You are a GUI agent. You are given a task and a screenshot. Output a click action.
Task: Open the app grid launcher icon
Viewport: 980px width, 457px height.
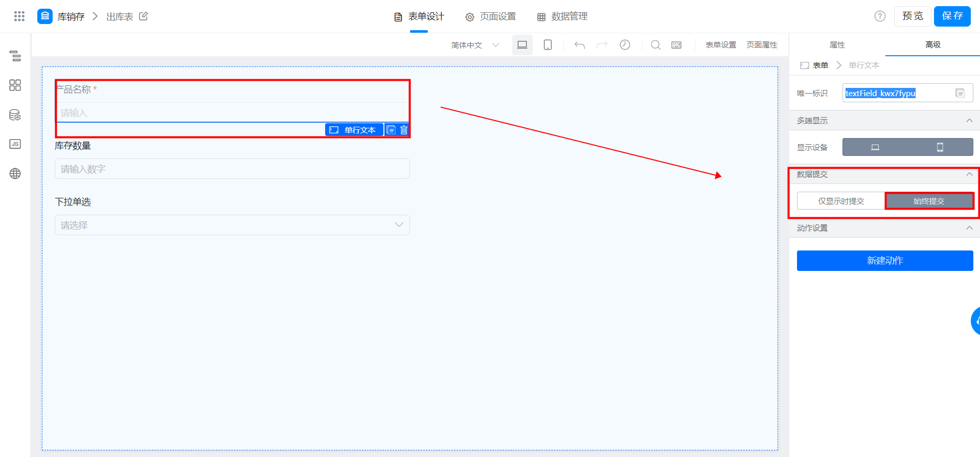[x=19, y=16]
